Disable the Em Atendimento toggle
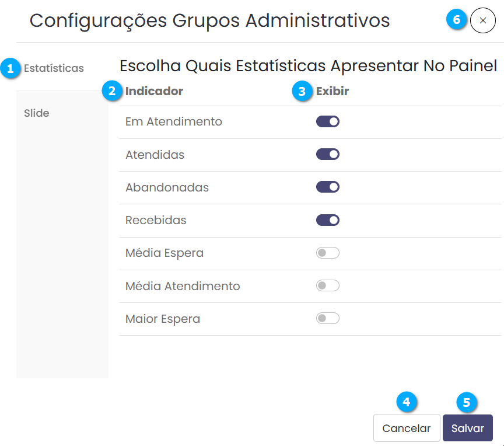Screen dimensions: 504x446 click(x=328, y=121)
